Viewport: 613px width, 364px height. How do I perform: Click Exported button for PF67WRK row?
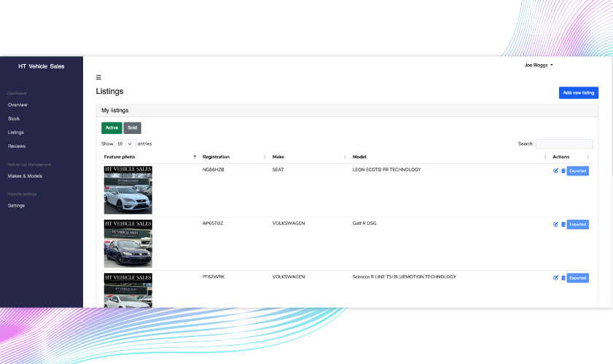(578, 277)
